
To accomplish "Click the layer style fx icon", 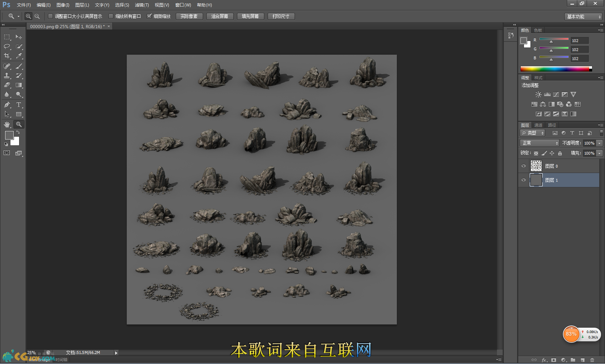I will [544, 360].
